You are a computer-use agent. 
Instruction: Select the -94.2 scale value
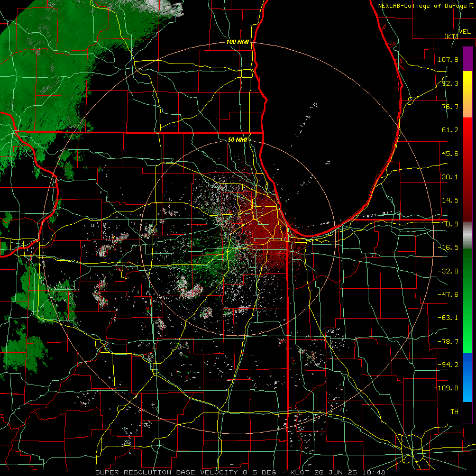click(x=448, y=365)
